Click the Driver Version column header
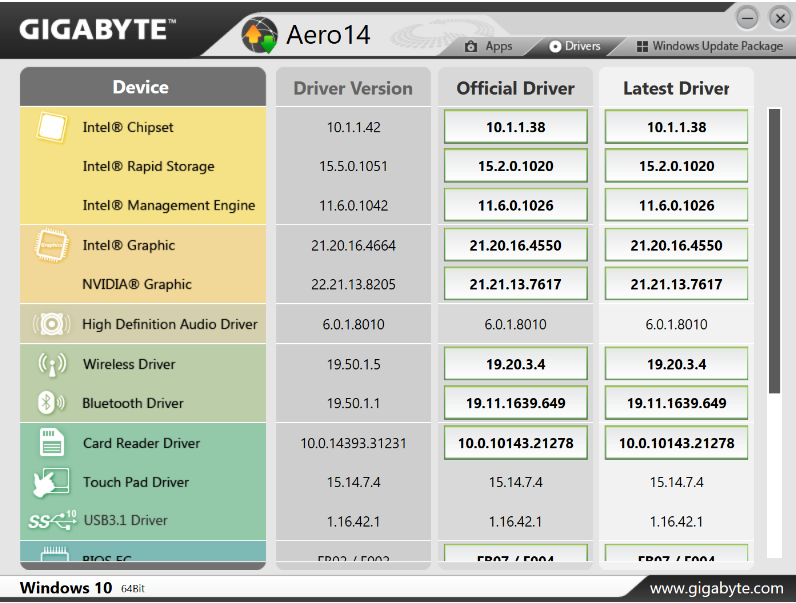The width and height of the screenshot is (796, 603). 353,88
